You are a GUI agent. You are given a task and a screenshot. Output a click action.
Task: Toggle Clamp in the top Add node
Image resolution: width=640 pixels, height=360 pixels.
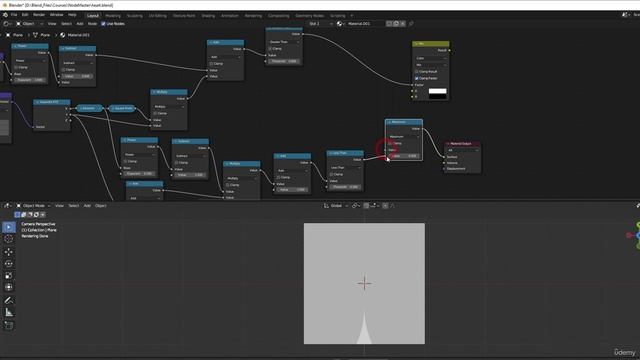[x=211, y=64]
